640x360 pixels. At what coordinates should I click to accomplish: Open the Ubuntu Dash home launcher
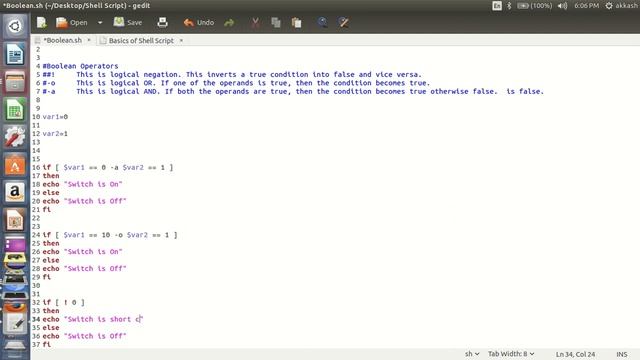point(15,27)
